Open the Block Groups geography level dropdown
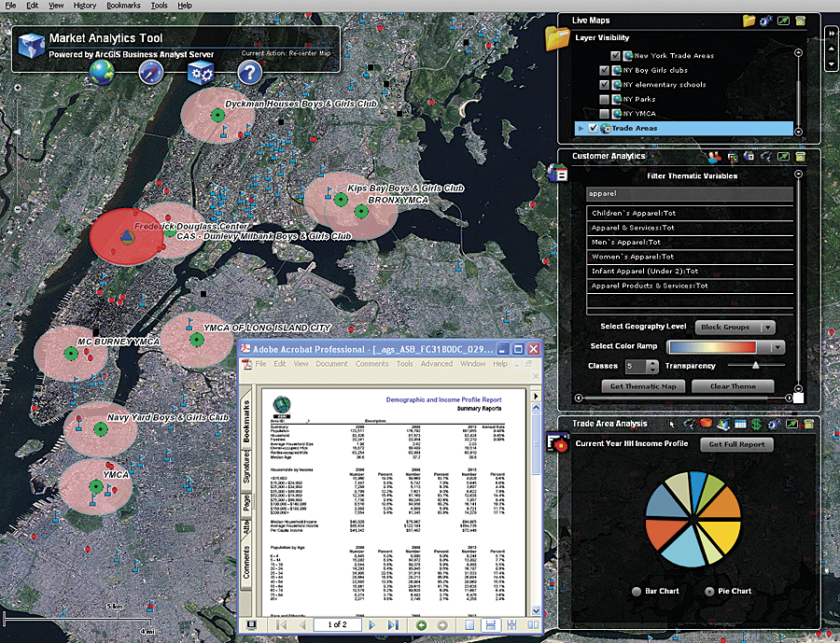The image size is (840, 643). [735, 328]
